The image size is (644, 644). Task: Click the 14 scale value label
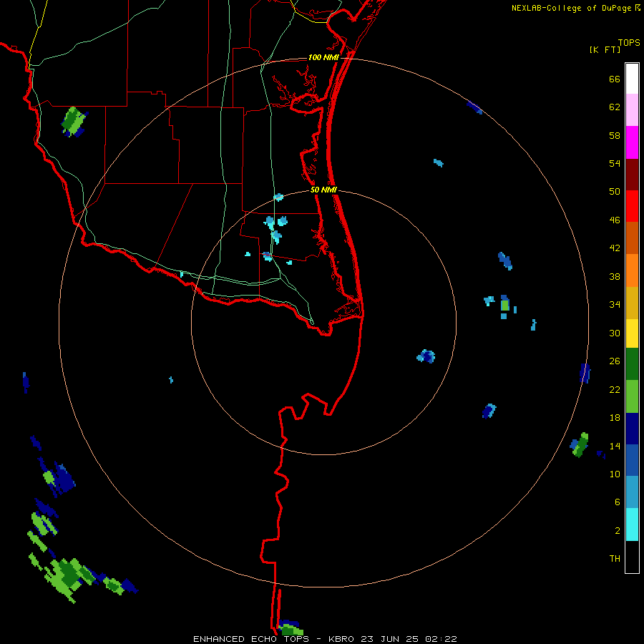click(615, 446)
